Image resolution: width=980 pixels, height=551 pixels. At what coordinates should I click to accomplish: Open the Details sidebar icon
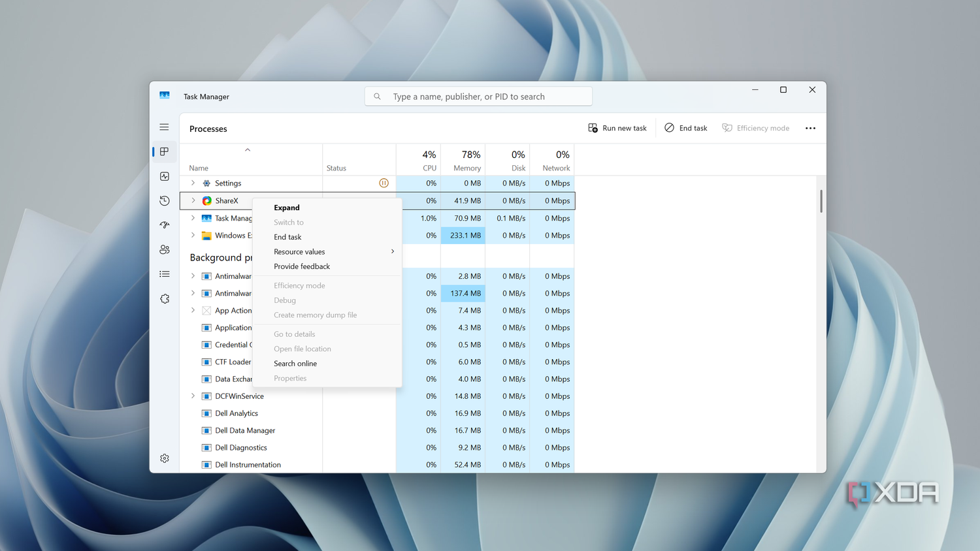pos(164,274)
